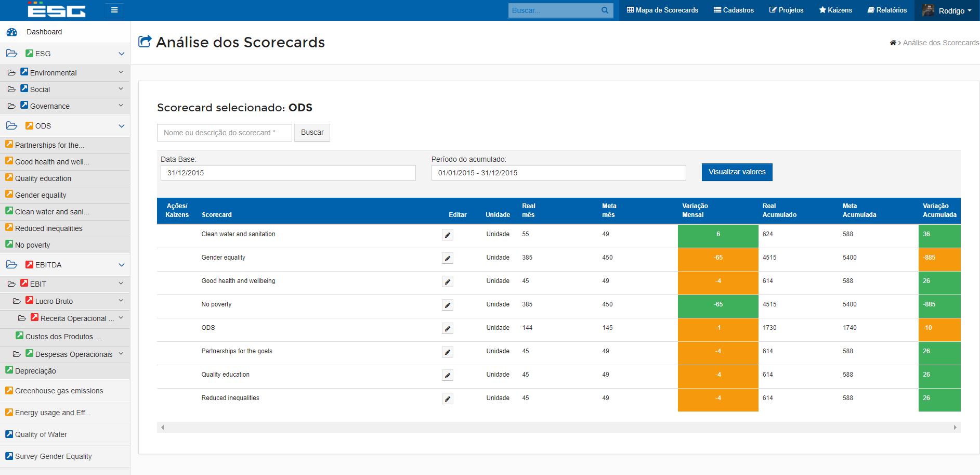Screen dimensions: 980x475
Task: Collapse the ESG tree chevron
Action: pyautogui.click(x=121, y=54)
